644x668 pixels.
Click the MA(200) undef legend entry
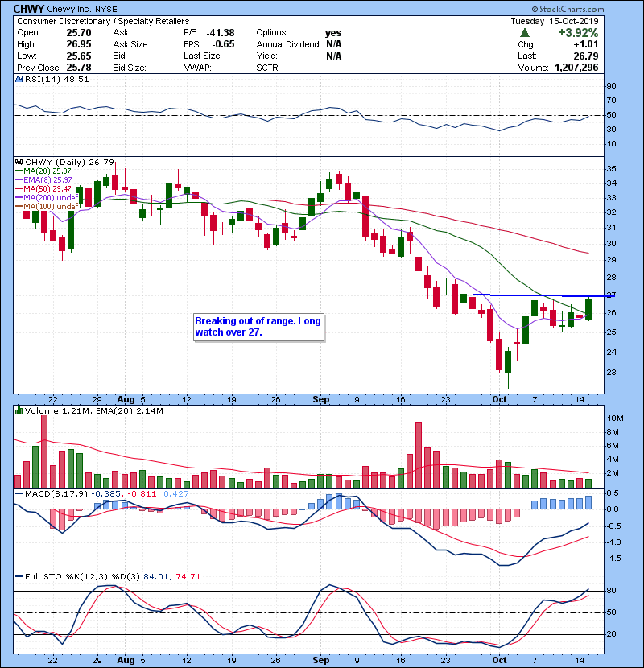click(x=47, y=198)
